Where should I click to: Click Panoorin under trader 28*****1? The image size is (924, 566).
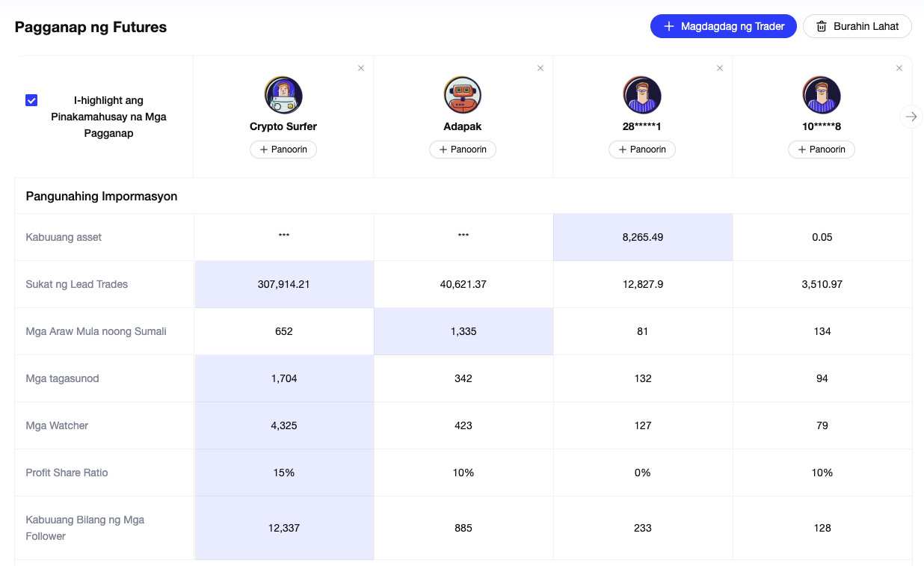tap(642, 150)
